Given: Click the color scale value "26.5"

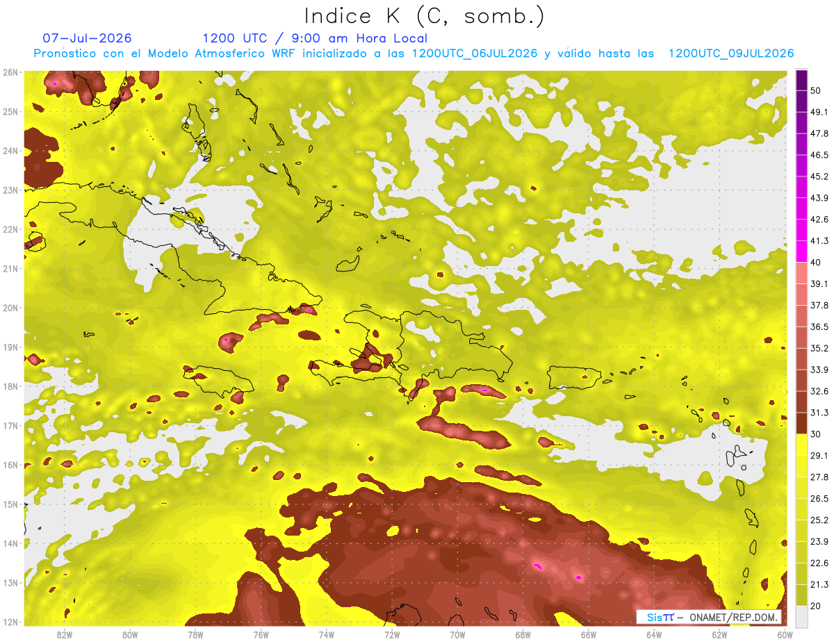Looking at the screenshot, I should tap(819, 498).
